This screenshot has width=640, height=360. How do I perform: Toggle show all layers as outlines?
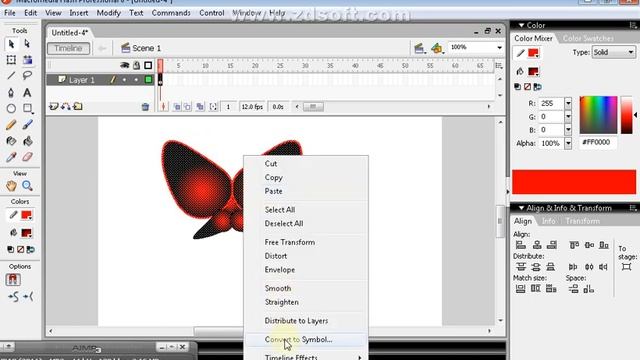[x=148, y=65]
